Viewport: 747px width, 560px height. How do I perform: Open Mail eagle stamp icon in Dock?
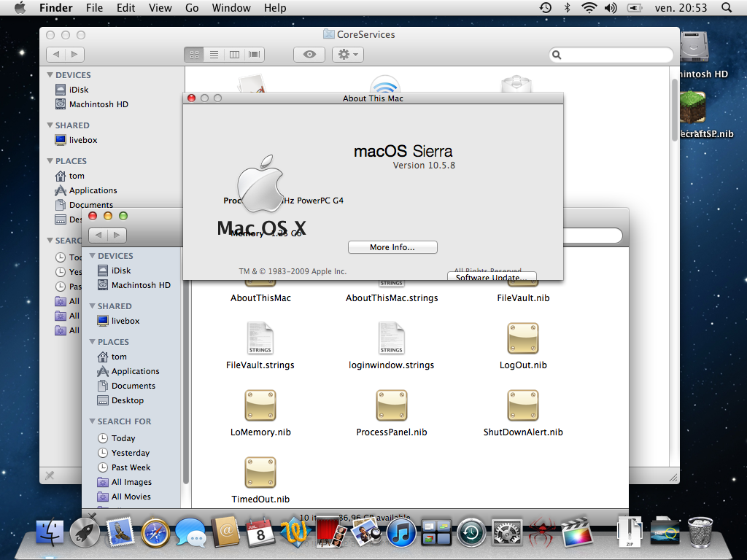click(120, 533)
